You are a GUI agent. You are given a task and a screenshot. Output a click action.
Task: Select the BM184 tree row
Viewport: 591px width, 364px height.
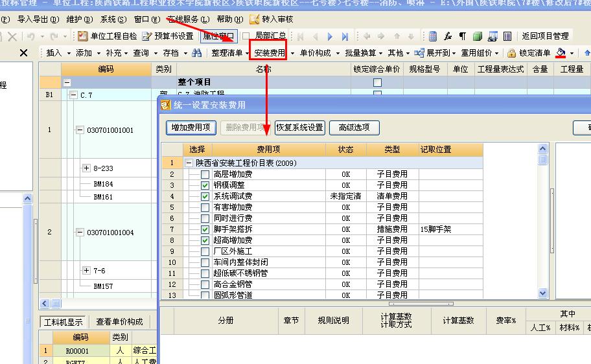click(103, 184)
